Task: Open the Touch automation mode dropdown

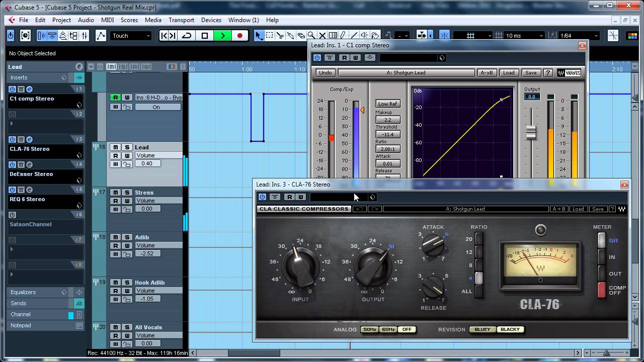Action: pyautogui.click(x=131, y=36)
